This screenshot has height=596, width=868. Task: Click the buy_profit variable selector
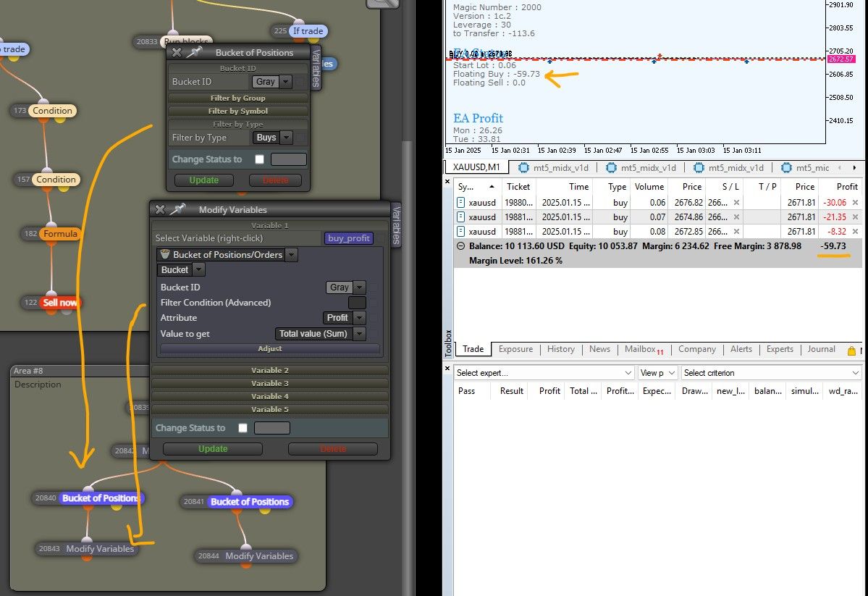point(349,238)
